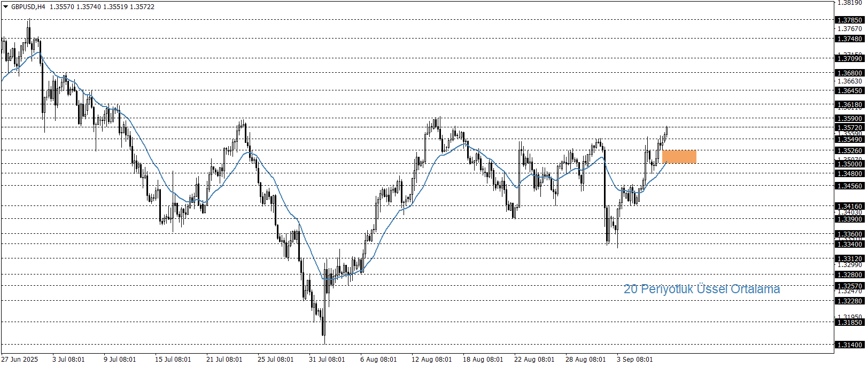Select the '20 Periyotluk Üssel Ortalama' text label
The height and width of the screenshot is (366, 868).
tap(702, 289)
